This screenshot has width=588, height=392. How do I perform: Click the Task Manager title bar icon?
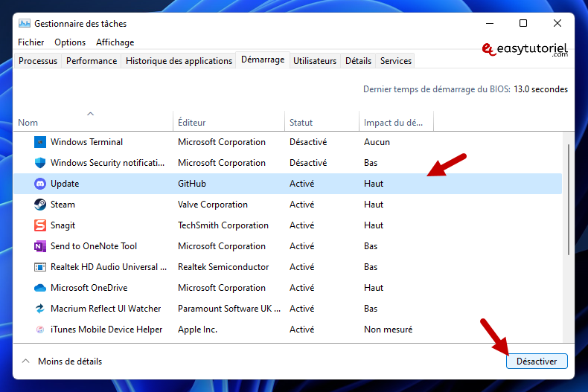[25, 23]
